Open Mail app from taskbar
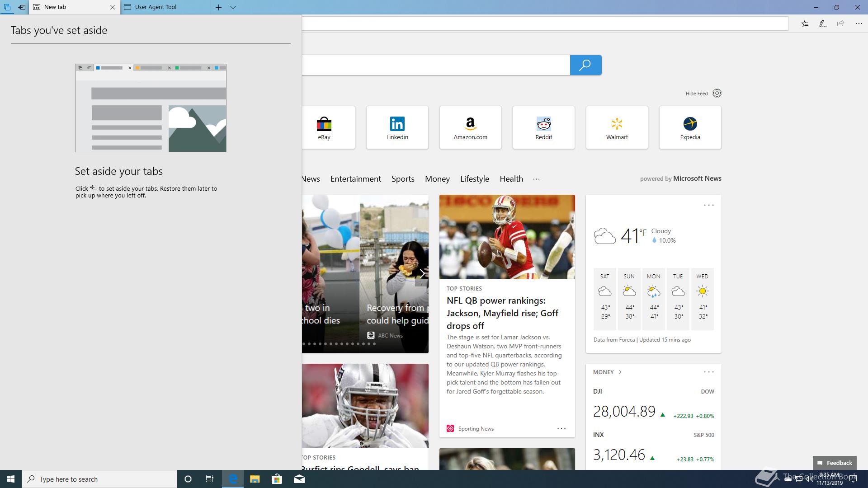 299,479
